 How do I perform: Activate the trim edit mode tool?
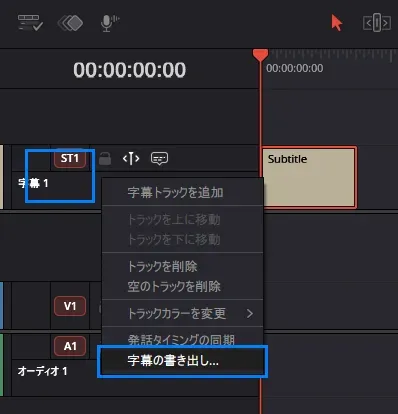point(377,23)
